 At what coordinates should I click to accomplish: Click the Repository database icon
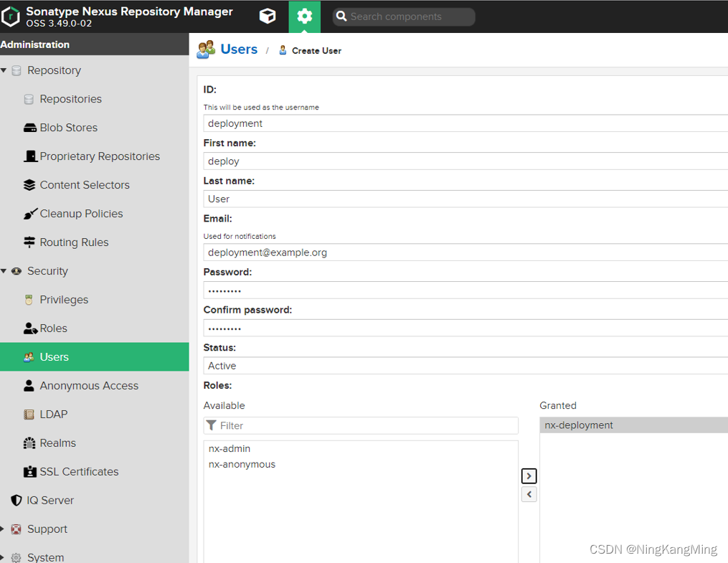tap(16, 70)
